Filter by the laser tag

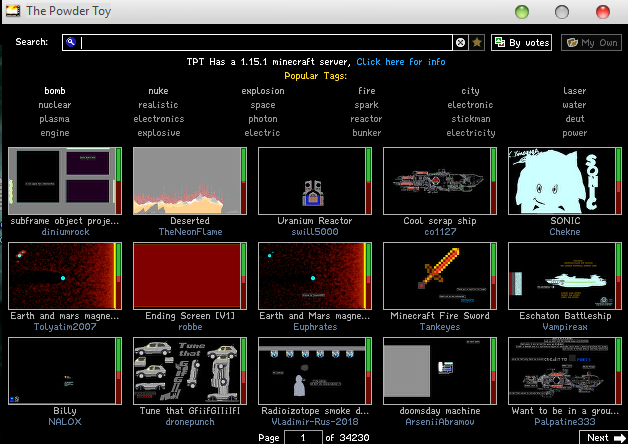574,91
